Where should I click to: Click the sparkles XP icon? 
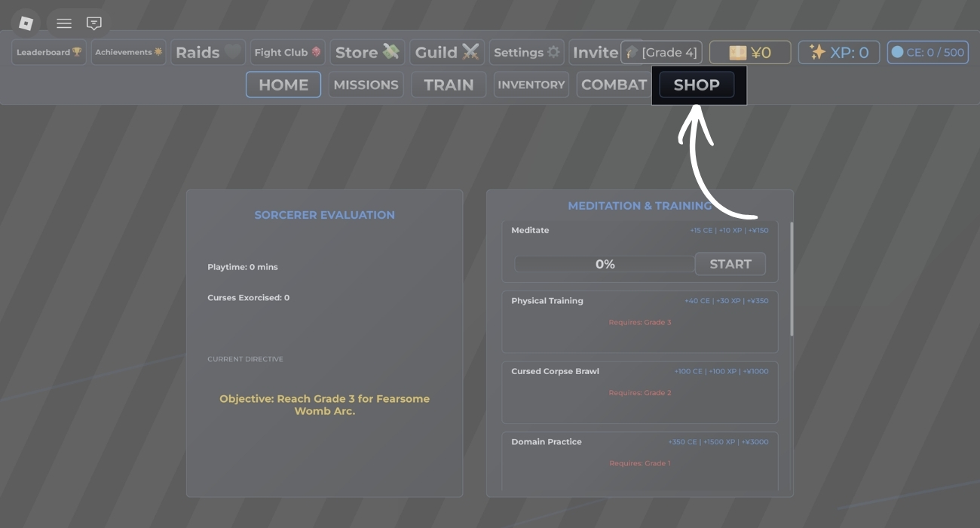pos(816,51)
